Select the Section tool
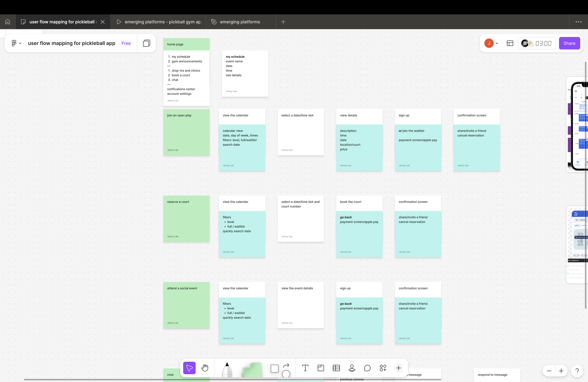The width and height of the screenshot is (588, 382). pos(321,368)
